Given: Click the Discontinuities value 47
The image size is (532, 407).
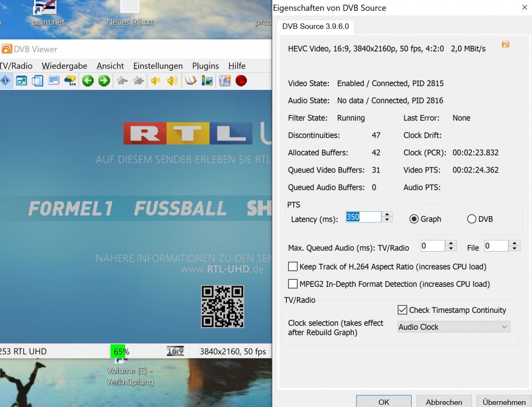Looking at the screenshot, I should (376, 135).
